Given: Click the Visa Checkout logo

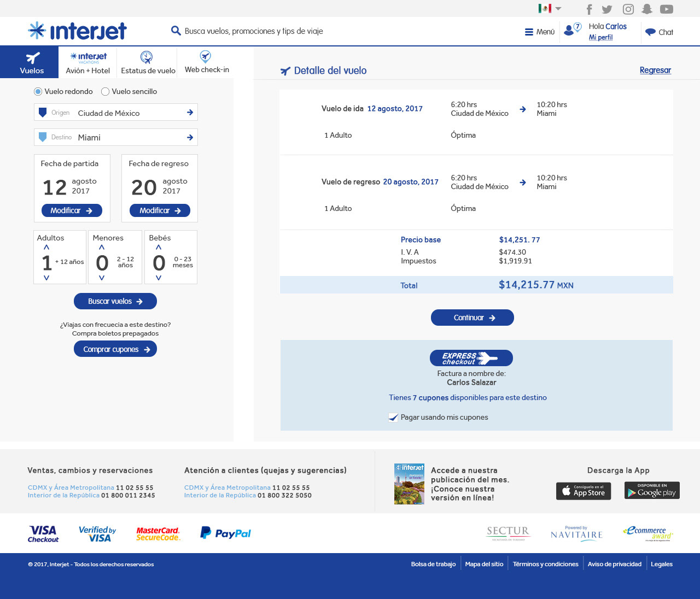Looking at the screenshot, I should click(43, 533).
